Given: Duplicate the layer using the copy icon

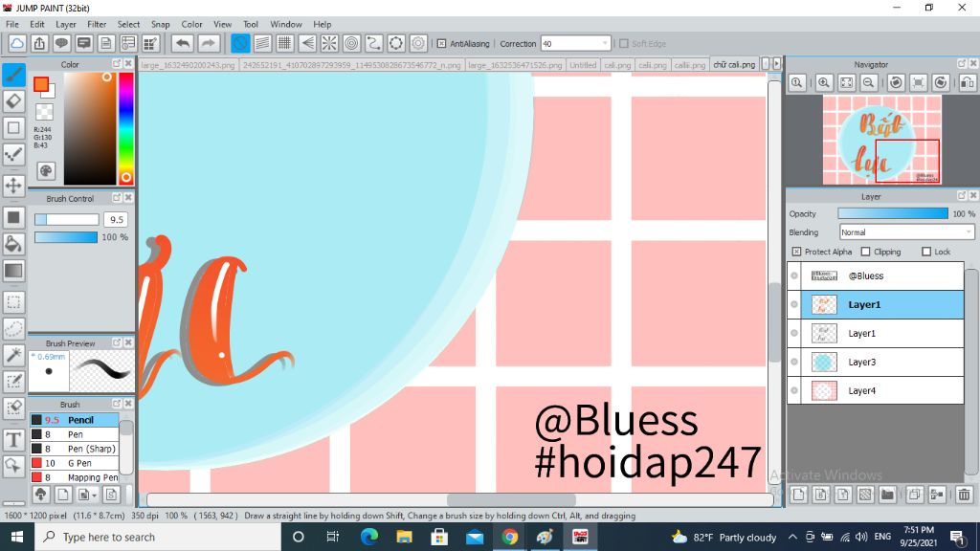Looking at the screenshot, I should click(914, 495).
